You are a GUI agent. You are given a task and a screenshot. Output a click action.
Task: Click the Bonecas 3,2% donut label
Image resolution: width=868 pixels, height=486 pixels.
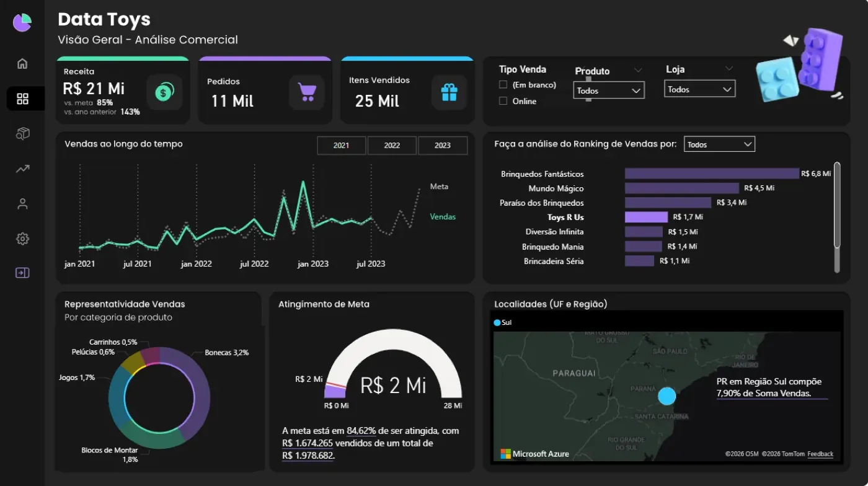tap(227, 353)
